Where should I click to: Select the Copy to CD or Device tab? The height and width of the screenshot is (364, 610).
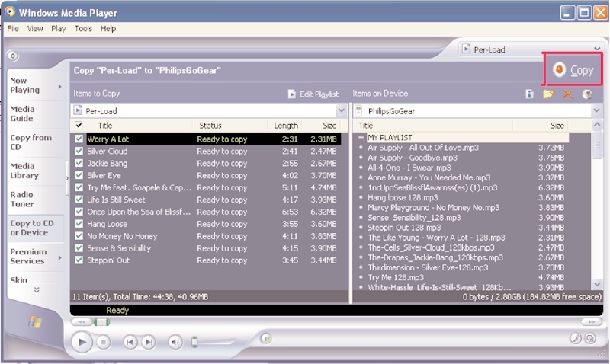pos(35,228)
